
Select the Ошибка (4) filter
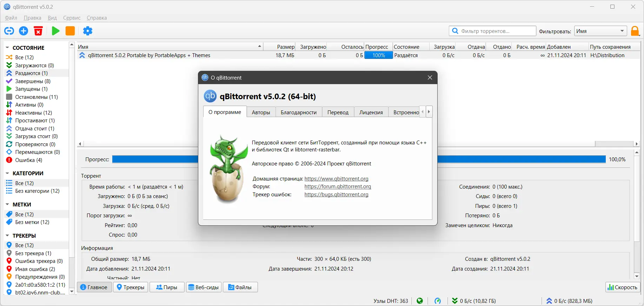coord(28,160)
